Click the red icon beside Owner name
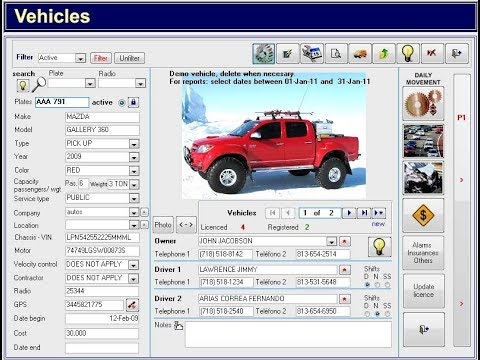The image size is (480, 360). pos(344,241)
